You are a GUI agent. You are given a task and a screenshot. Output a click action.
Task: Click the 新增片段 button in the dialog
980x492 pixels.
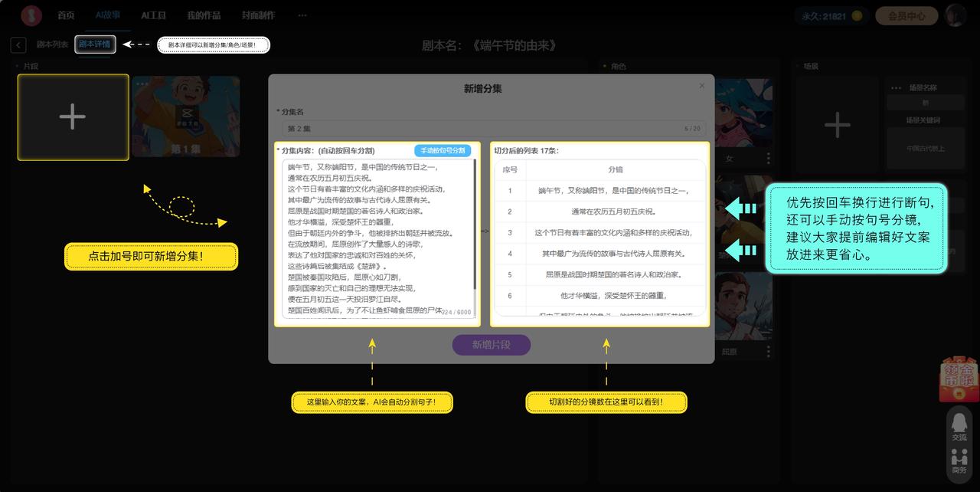489,345
